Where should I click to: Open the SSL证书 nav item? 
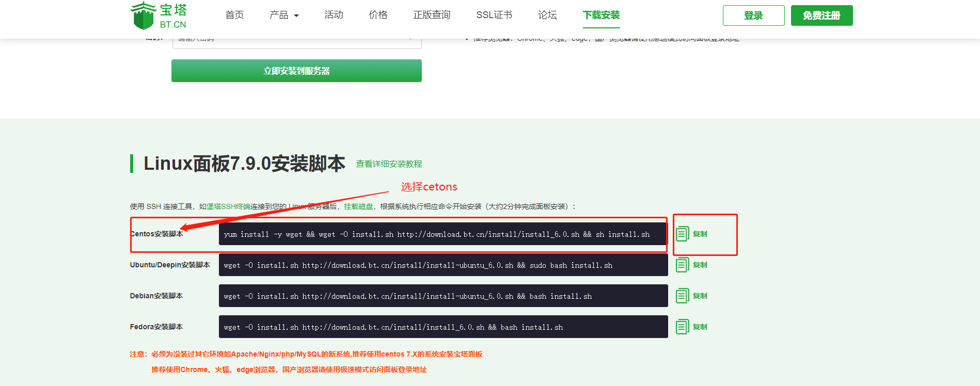tap(494, 15)
